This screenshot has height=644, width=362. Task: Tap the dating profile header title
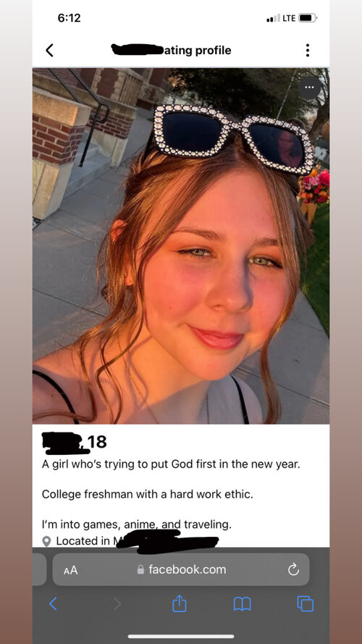tap(171, 50)
